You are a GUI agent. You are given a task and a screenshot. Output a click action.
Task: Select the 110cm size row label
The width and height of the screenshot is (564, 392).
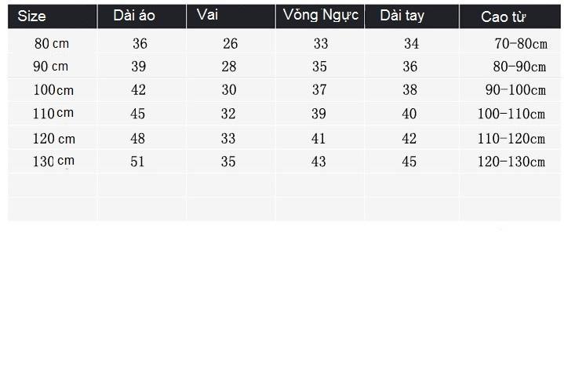[x=53, y=113]
